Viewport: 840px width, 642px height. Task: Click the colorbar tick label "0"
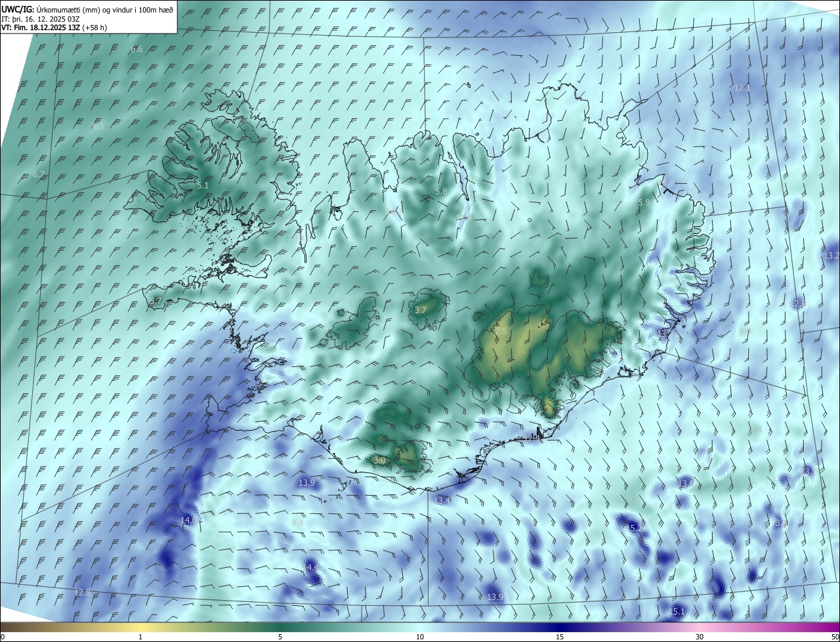point(3,637)
